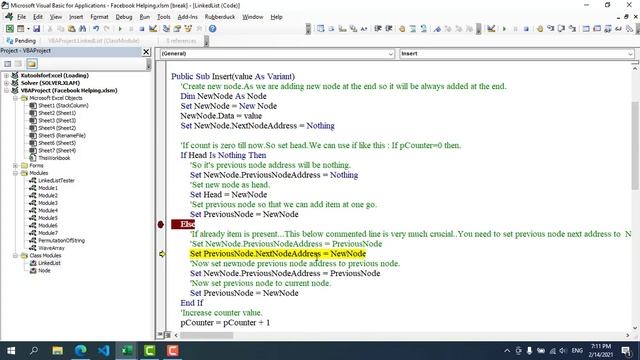The width and height of the screenshot is (640, 360).
Task: Click the Indent icon in Edit toolbar
Action: (x=378, y=29)
